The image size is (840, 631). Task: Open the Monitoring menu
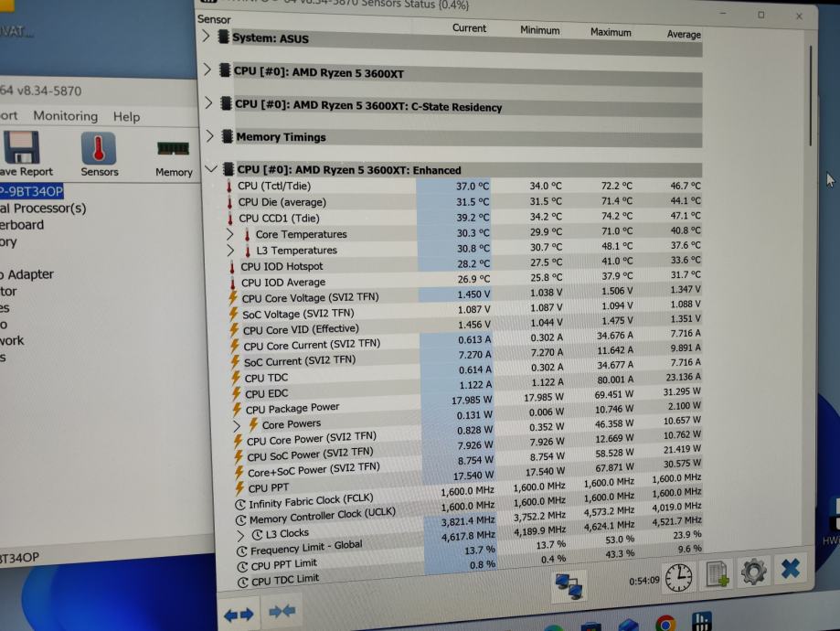(66, 116)
